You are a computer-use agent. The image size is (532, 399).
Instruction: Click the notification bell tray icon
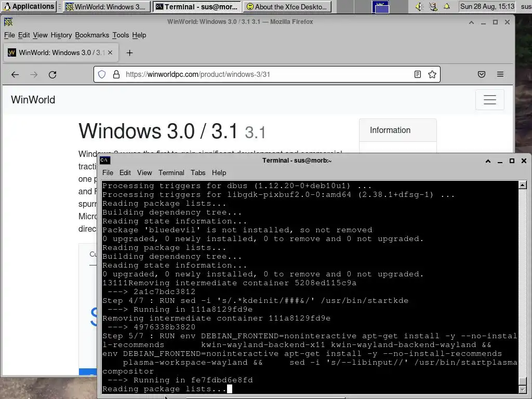tap(447, 6)
